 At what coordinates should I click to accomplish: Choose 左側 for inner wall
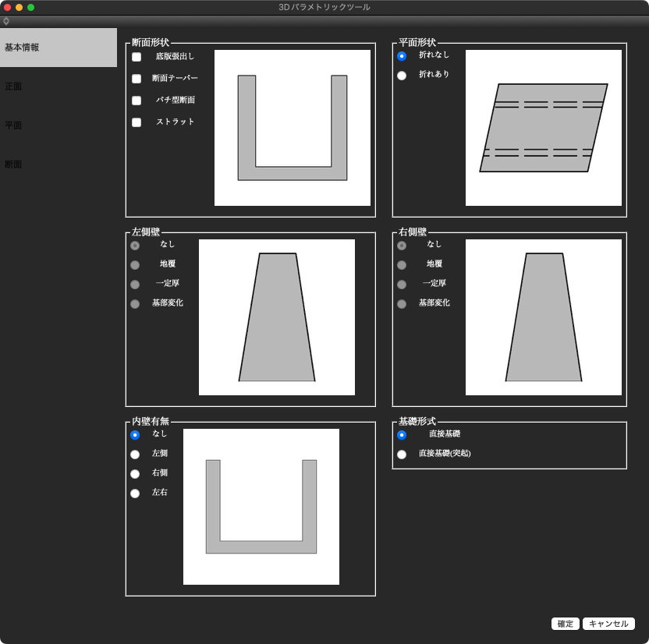point(135,455)
